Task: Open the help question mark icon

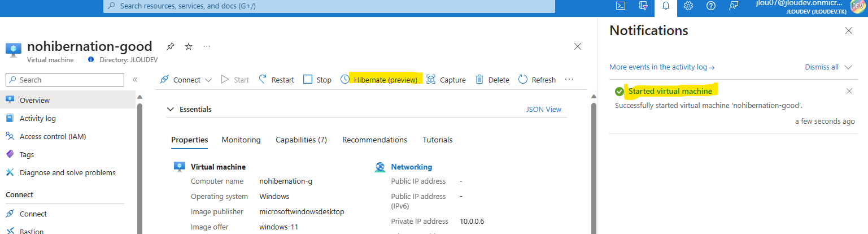Action: coord(711,6)
